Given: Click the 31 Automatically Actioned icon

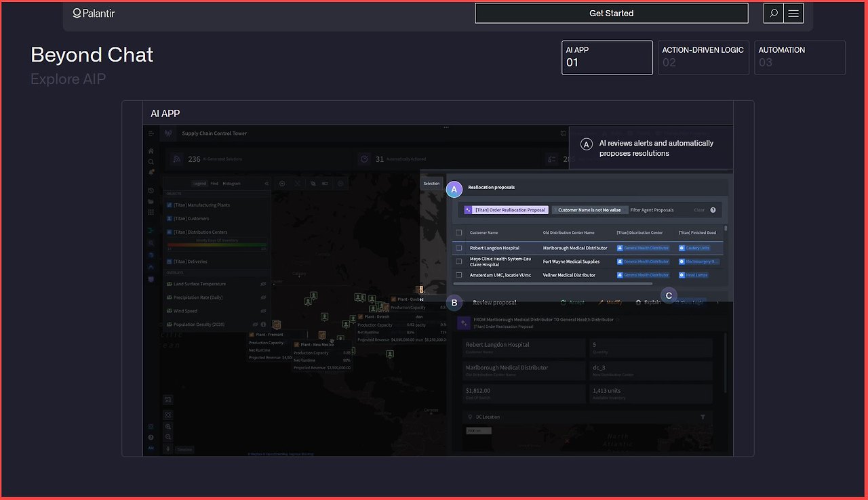Looking at the screenshot, I should 365,159.
